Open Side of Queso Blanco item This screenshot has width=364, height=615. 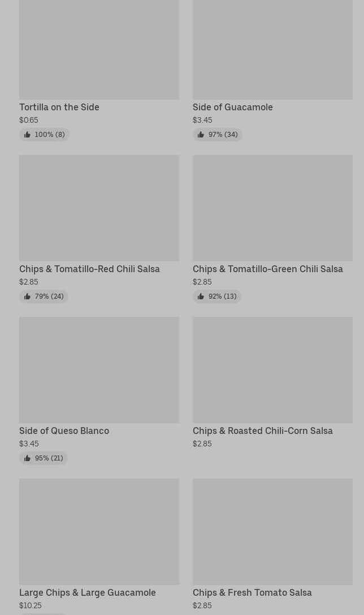pyautogui.click(x=64, y=431)
